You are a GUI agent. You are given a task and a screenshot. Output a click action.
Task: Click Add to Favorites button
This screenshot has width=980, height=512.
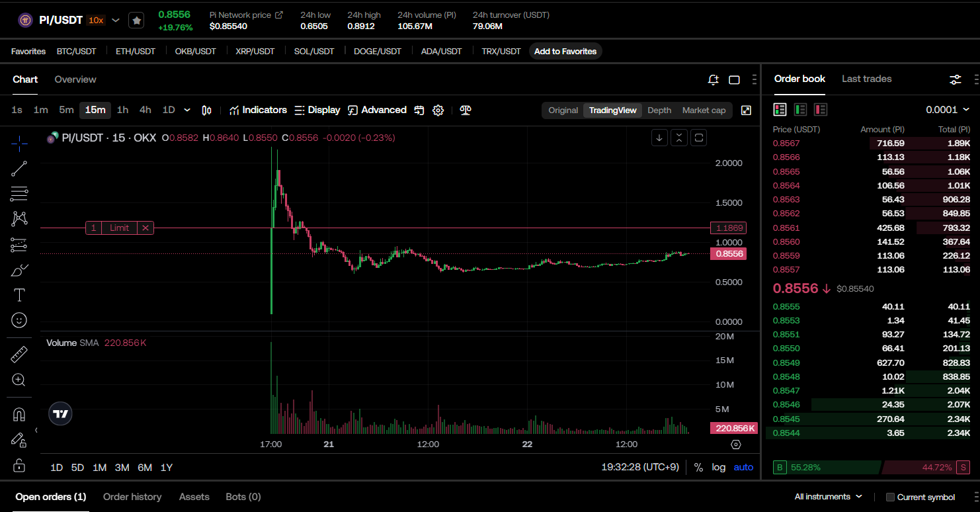pos(565,52)
